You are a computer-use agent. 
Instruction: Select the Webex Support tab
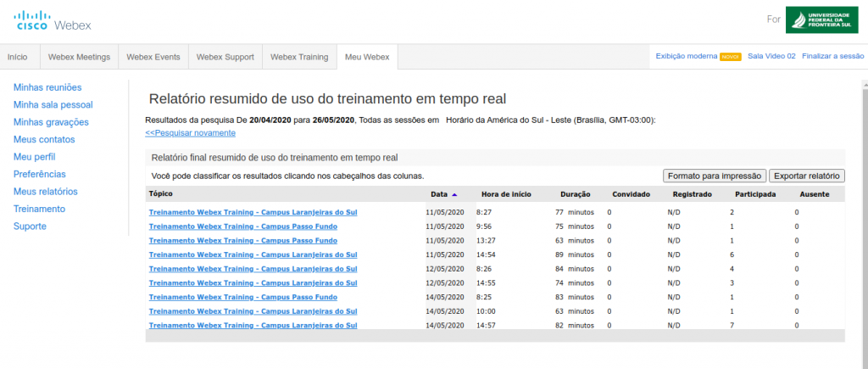tap(225, 57)
